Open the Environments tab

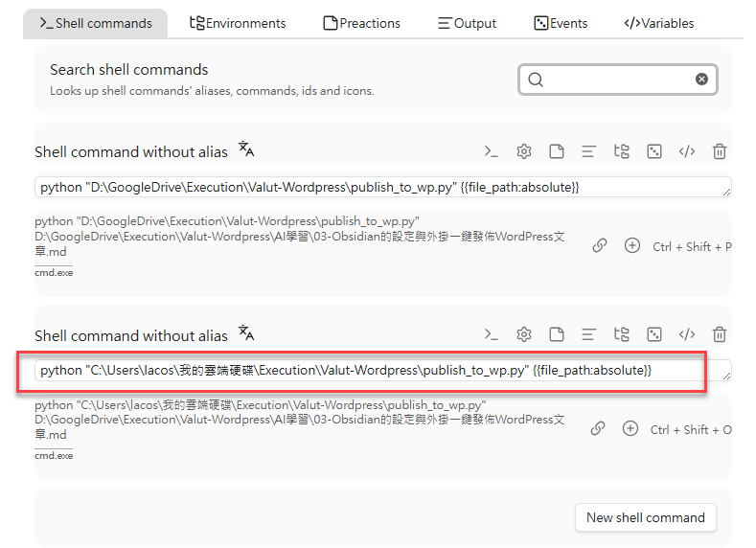238,23
